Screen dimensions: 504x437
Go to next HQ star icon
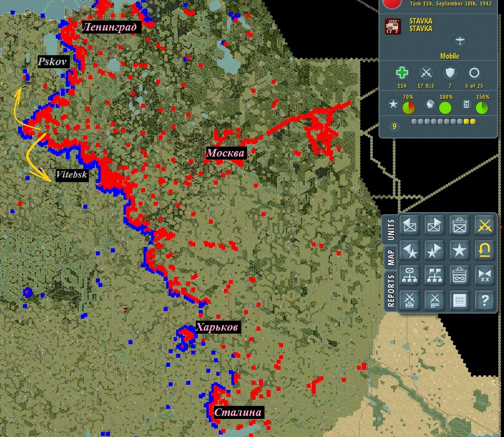pyautogui.click(x=434, y=250)
